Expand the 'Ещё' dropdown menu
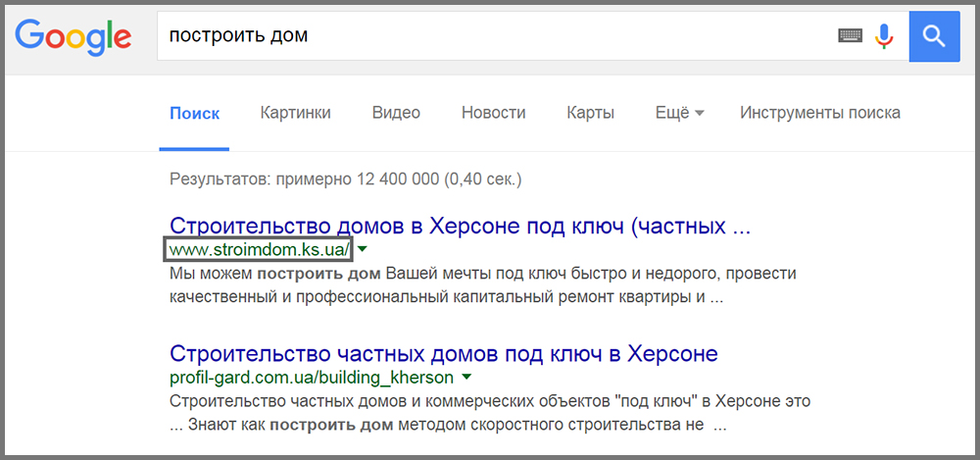Image resolution: width=980 pixels, height=460 pixels. [679, 113]
